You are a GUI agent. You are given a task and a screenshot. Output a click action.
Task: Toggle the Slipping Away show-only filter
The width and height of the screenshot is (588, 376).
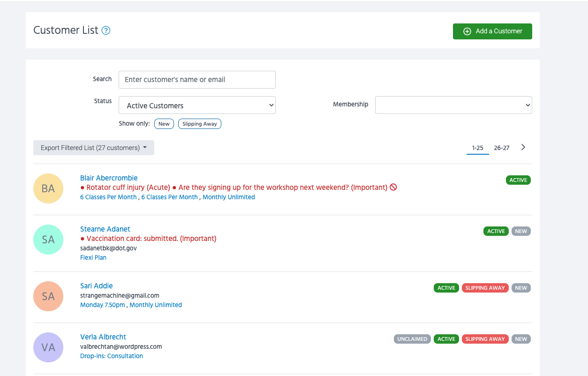200,124
